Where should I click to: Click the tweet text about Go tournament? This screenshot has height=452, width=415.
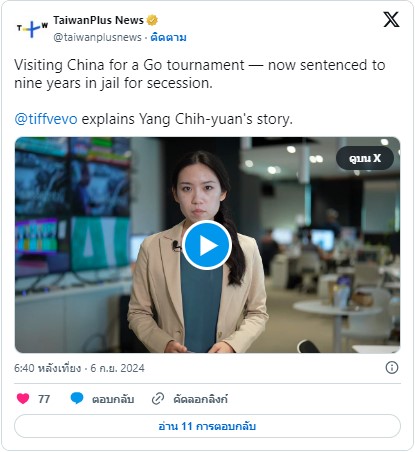point(199,74)
